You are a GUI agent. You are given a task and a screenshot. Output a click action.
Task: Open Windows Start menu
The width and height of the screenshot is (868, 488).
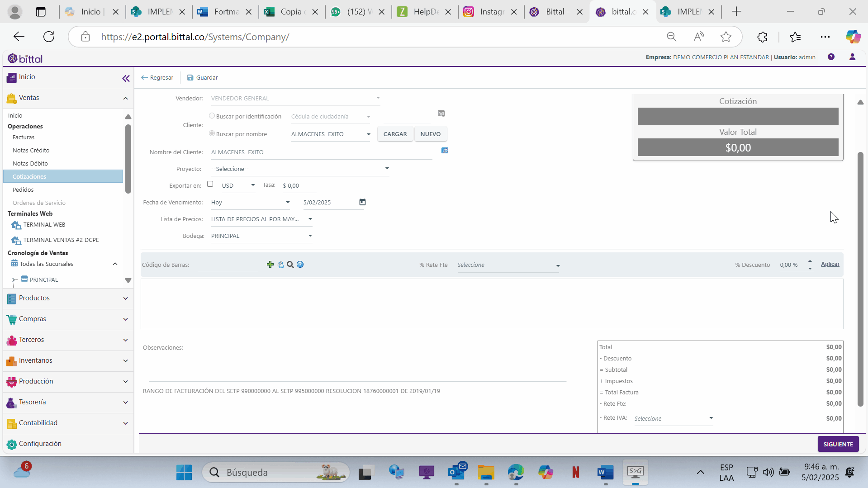[184, 473]
